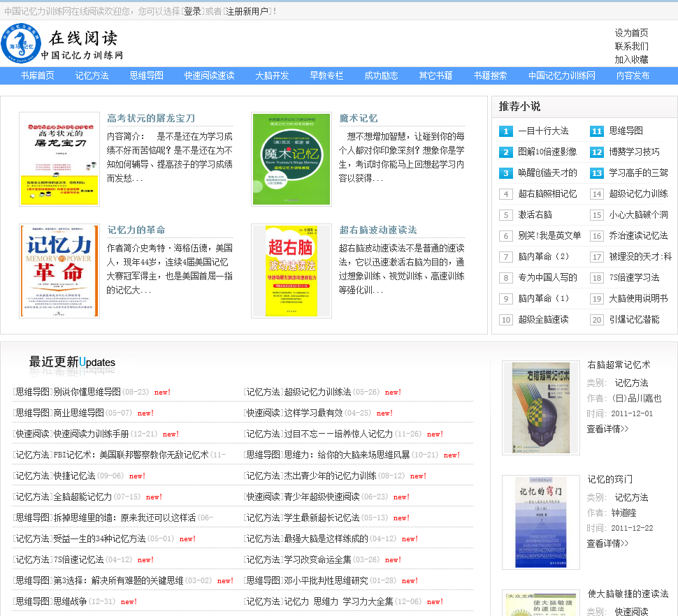Viewport: 678px width, 616px height.
Task: Open the 早教专栏 menu item
Action: [x=326, y=75]
